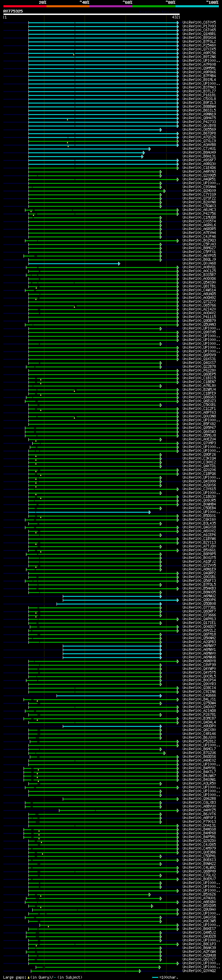Select the red 20% identity legend bar
The width and height of the screenshot is (222, 980).
[x=25, y=6]
